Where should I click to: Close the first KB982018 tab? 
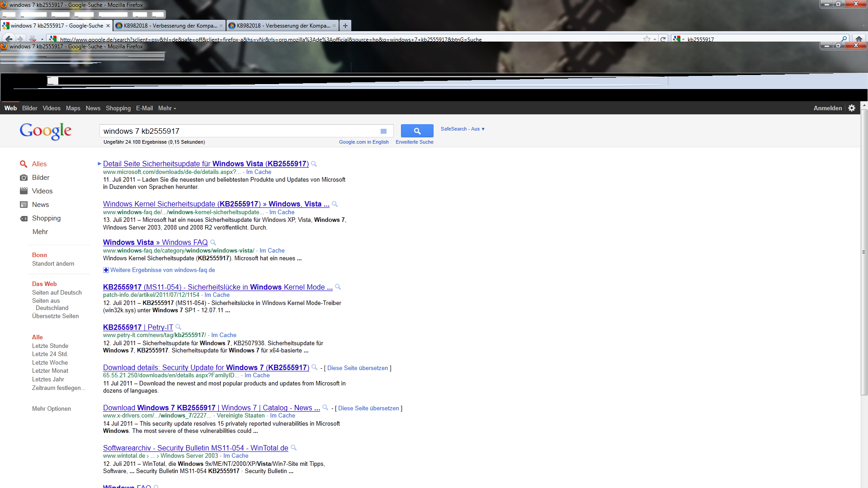pyautogui.click(x=221, y=26)
